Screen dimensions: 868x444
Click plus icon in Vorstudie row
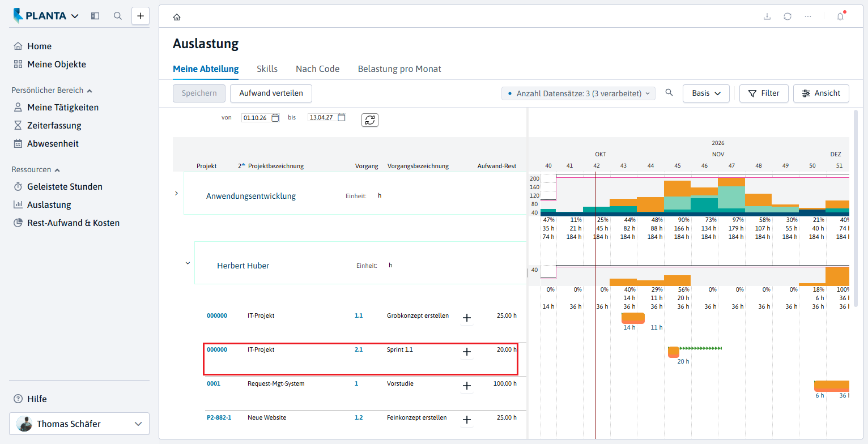pyautogui.click(x=467, y=386)
